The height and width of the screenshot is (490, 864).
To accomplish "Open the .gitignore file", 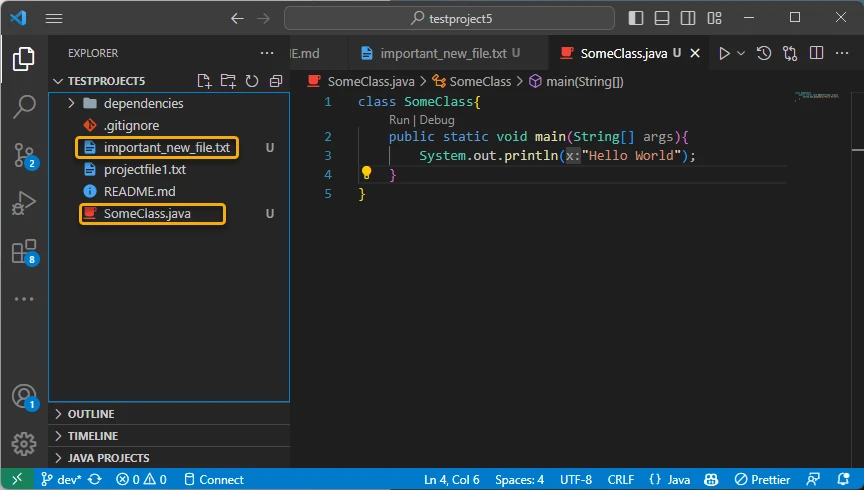I will (169, 125).
